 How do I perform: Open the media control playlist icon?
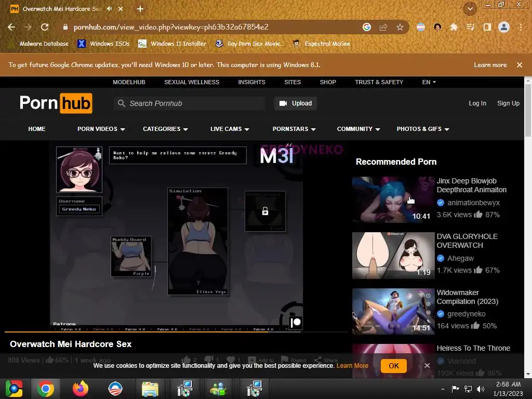click(x=470, y=27)
